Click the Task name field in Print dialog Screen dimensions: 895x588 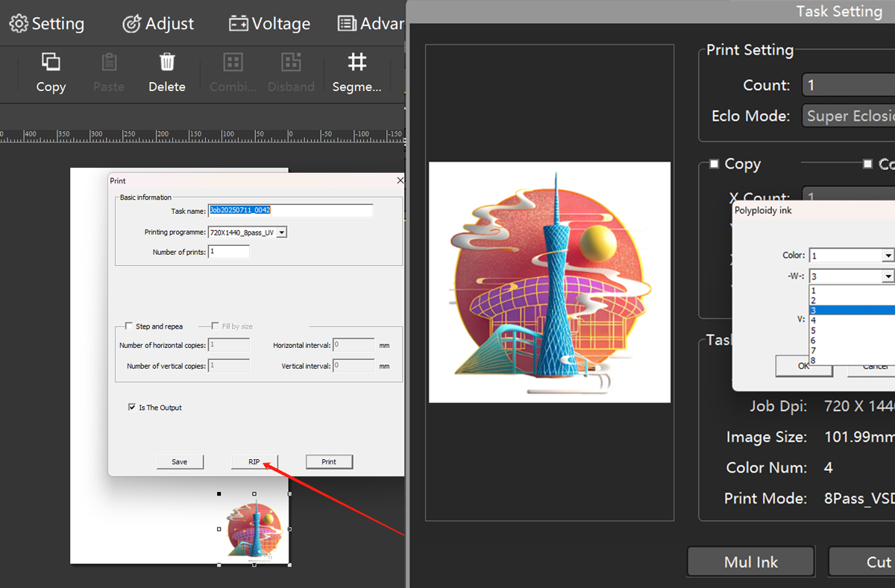pos(290,210)
